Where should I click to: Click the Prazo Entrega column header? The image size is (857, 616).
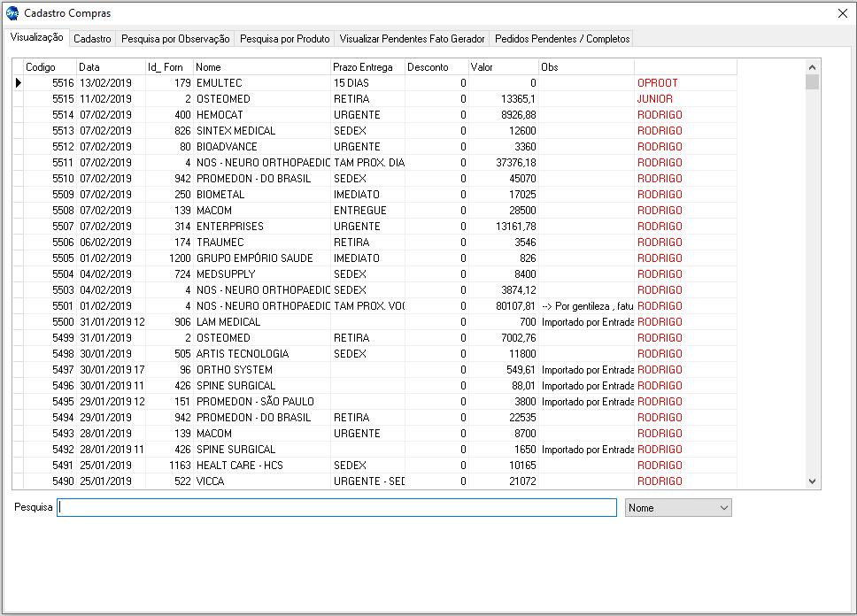point(367,67)
